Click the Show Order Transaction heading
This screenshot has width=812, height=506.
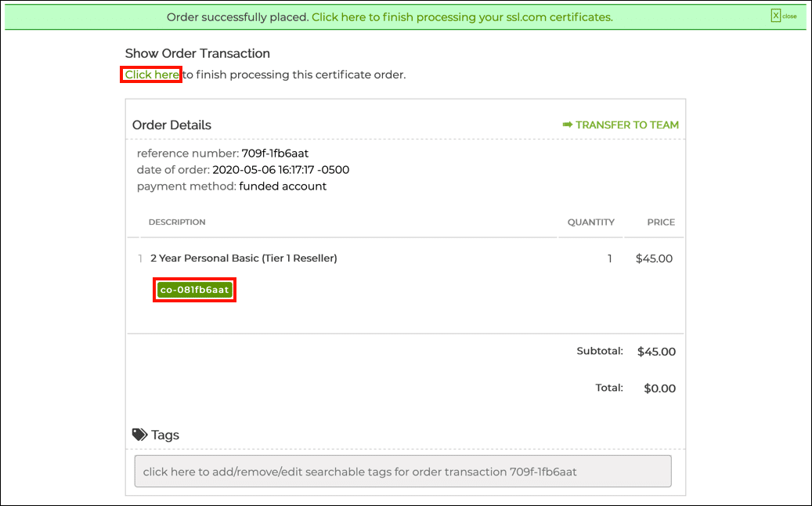click(x=197, y=53)
